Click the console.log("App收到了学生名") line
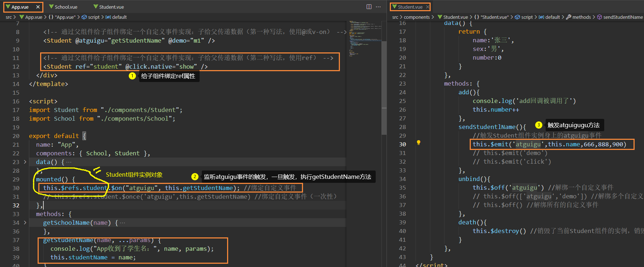This screenshot has height=267, width=644. pos(132,249)
